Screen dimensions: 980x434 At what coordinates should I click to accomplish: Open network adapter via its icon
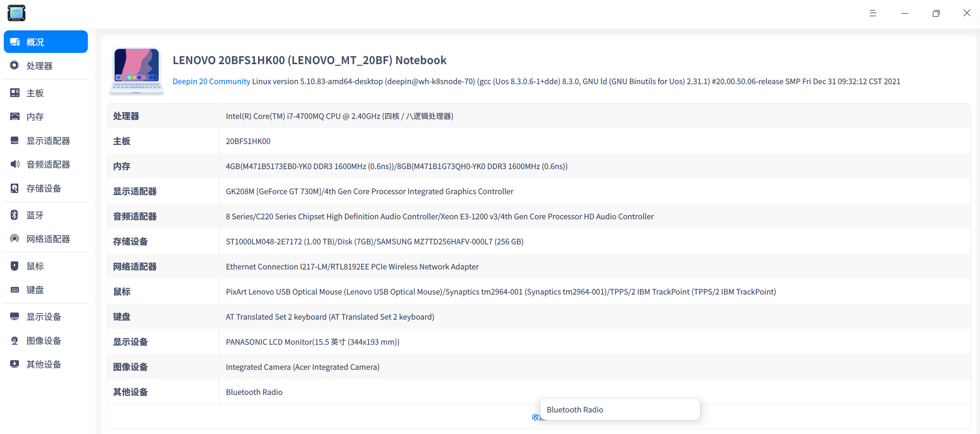(x=14, y=239)
